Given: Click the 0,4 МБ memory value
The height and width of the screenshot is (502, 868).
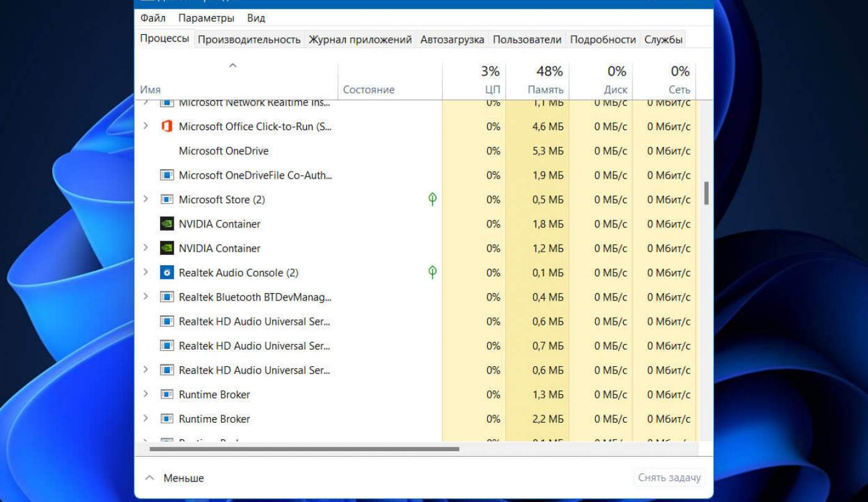Looking at the screenshot, I should (548, 297).
